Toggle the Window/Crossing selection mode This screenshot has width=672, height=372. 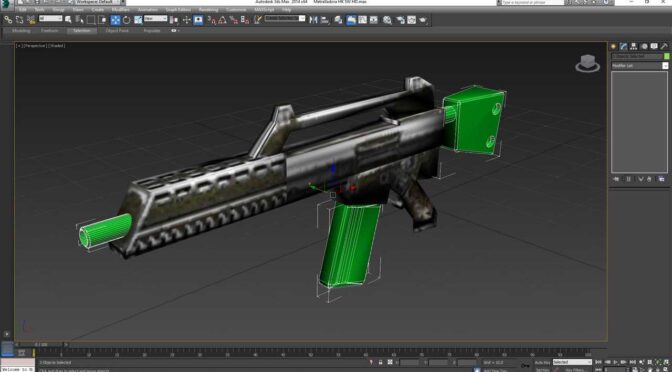coord(102,20)
